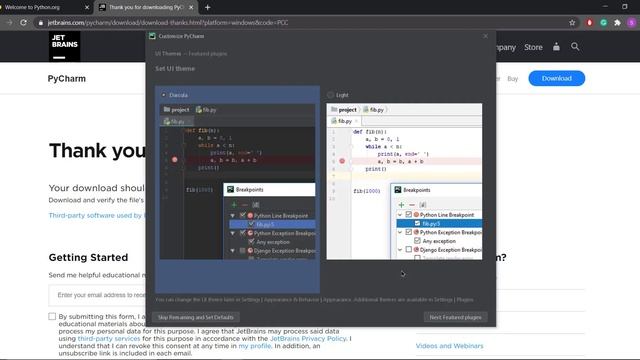Image resolution: width=640 pixels, height=360 pixels.
Task: Select the Darcula theme radio button
Action: click(164, 95)
